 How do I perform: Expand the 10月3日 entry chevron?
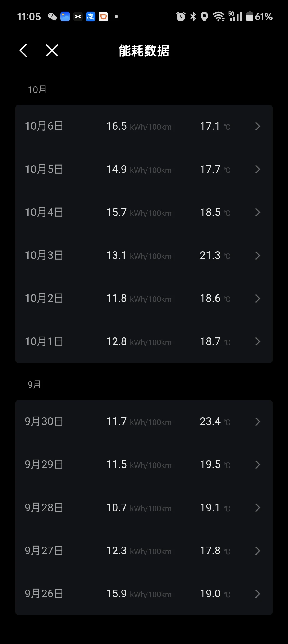pyautogui.click(x=257, y=256)
